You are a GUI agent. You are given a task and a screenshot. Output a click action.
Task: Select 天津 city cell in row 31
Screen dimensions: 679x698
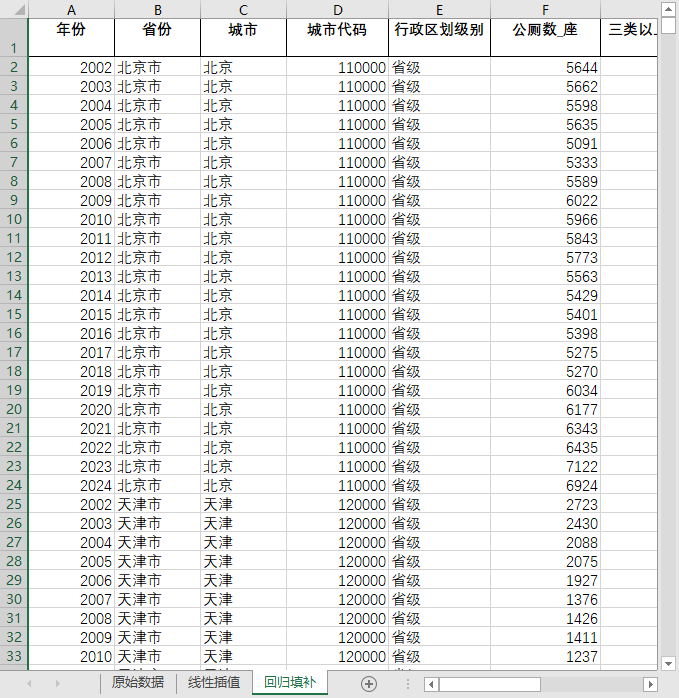pyautogui.click(x=243, y=618)
